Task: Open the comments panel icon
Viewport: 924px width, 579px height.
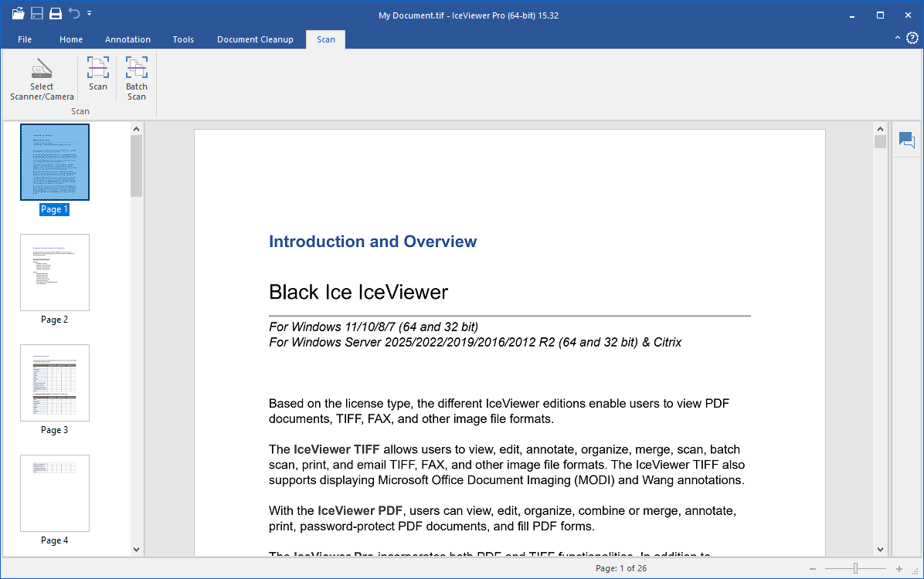Action: click(x=907, y=141)
